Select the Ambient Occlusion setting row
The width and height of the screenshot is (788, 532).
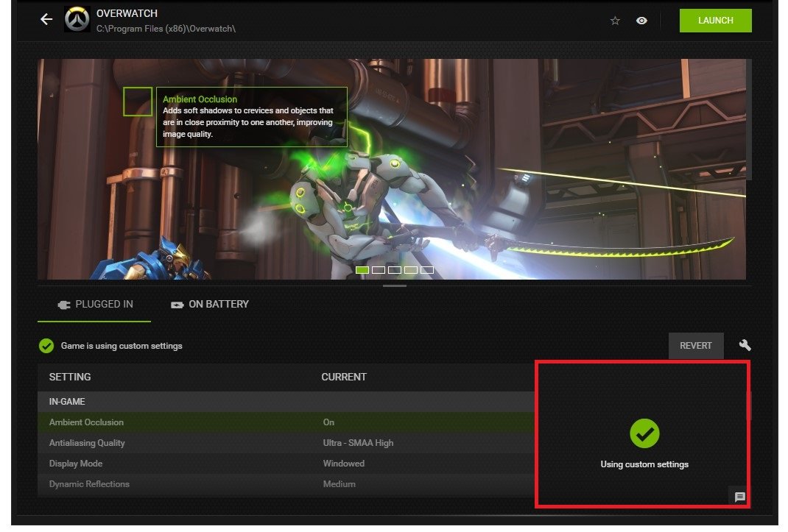point(286,422)
